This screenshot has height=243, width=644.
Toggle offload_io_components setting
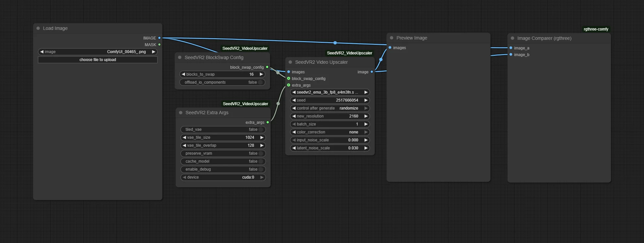click(260, 82)
